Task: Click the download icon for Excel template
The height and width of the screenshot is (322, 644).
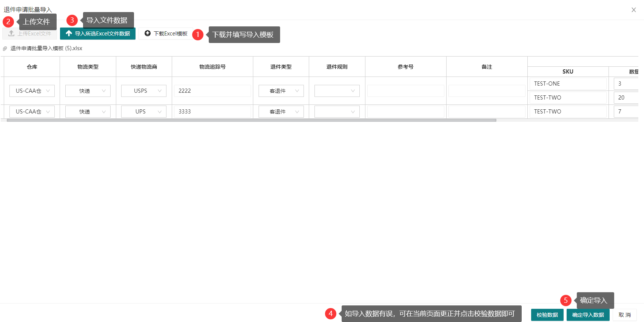Action: pyautogui.click(x=148, y=34)
